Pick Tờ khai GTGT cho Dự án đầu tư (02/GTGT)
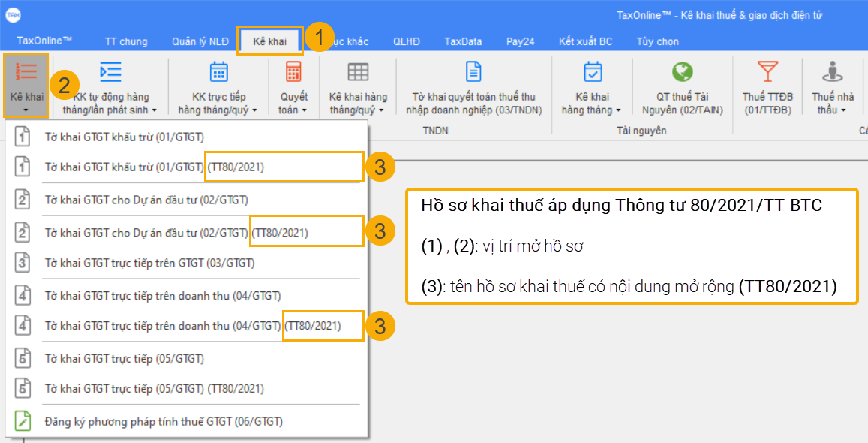The height and width of the screenshot is (443, 868). (x=146, y=200)
